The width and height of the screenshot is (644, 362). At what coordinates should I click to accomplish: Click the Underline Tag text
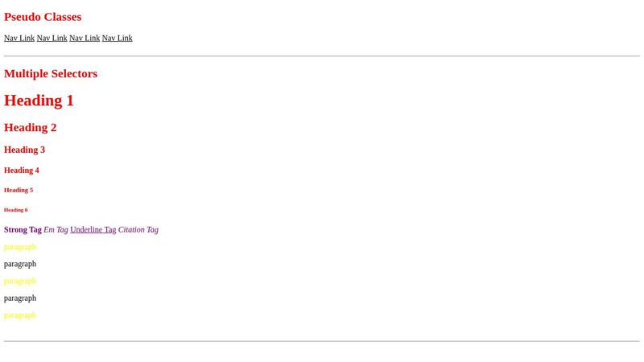click(93, 229)
